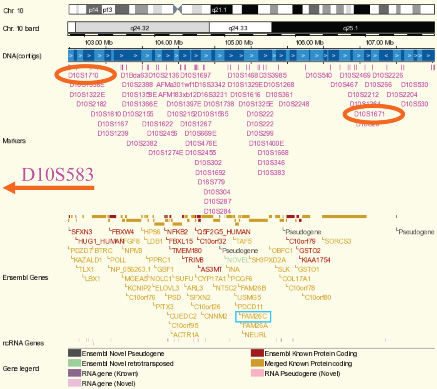The width and height of the screenshot is (437, 389).
Task: Click the circled D10S1671 marker
Action: pyautogui.click(x=369, y=114)
